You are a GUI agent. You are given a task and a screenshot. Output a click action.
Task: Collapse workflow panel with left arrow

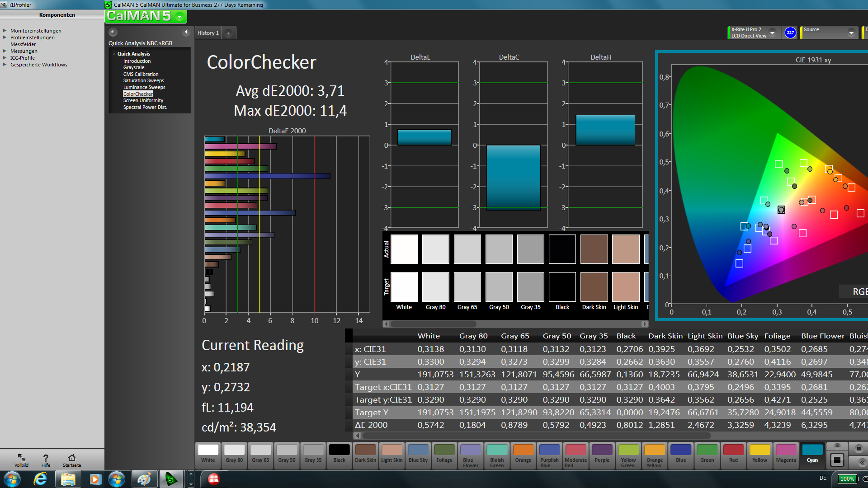[x=186, y=32]
